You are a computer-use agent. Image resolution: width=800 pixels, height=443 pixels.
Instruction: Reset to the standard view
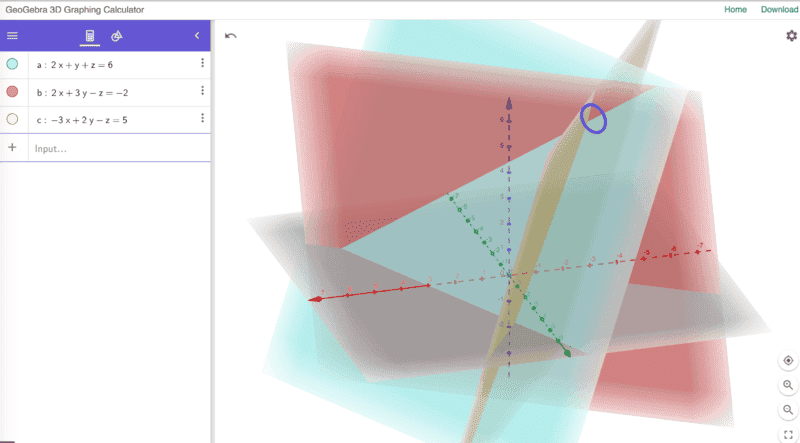[788, 360]
